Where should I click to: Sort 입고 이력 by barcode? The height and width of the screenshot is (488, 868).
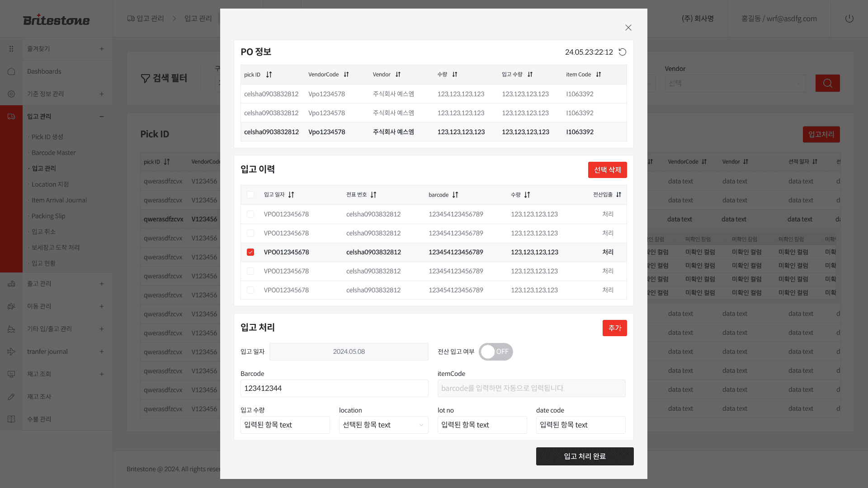coord(455,195)
